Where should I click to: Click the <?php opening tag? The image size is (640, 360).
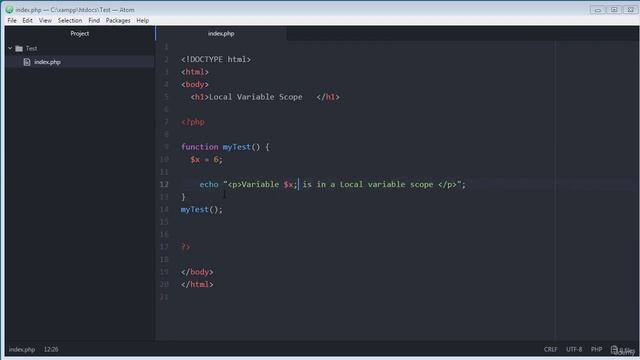click(x=193, y=122)
